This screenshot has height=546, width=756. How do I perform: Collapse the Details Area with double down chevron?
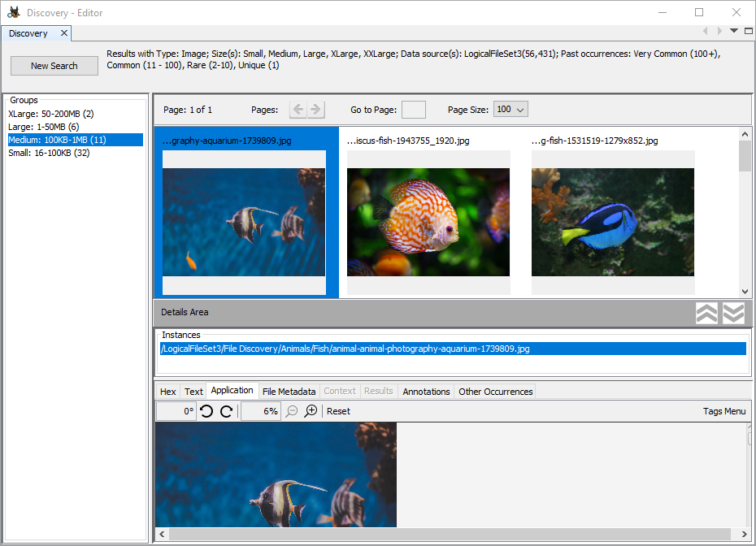pyautogui.click(x=732, y=312)
